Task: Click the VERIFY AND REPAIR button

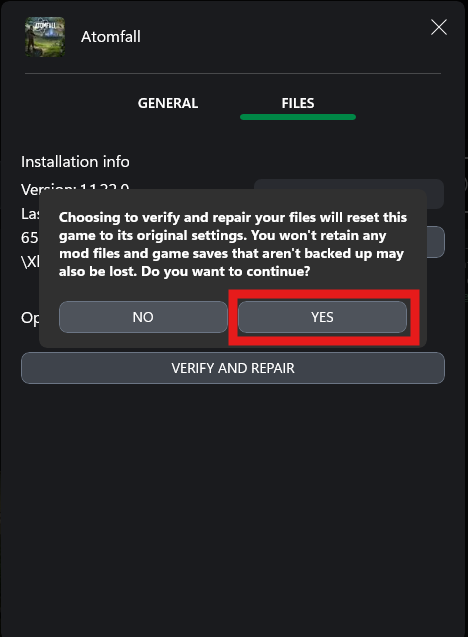Action: tap(233, 368)
